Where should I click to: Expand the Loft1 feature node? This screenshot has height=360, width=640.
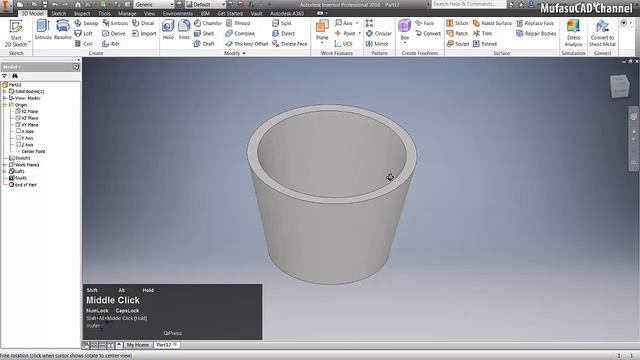point(4,171)
